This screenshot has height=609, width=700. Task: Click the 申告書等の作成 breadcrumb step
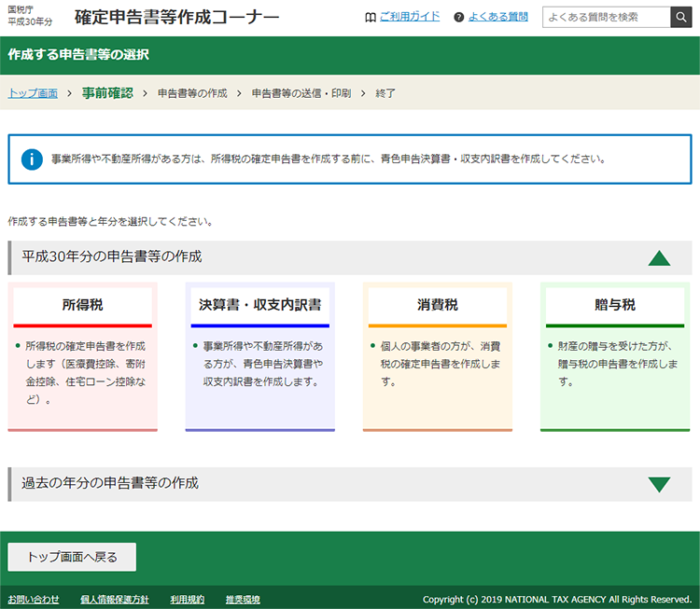(192, 93)
